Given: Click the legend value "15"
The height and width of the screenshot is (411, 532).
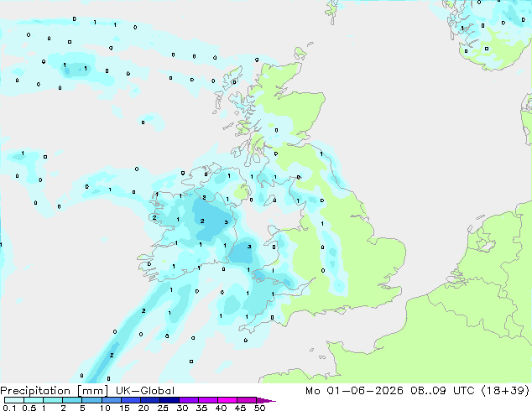Looking at the screenshot, I should tap(124, 408).
